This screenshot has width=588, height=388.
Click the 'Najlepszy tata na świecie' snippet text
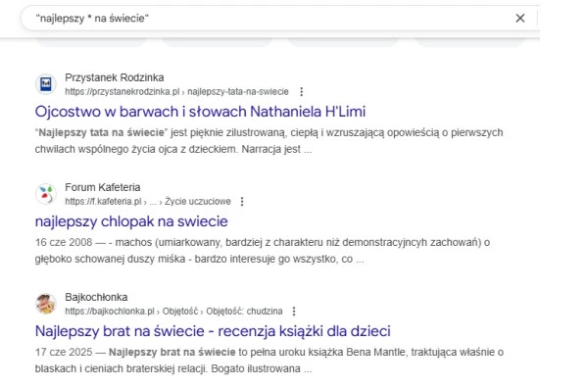101,132
